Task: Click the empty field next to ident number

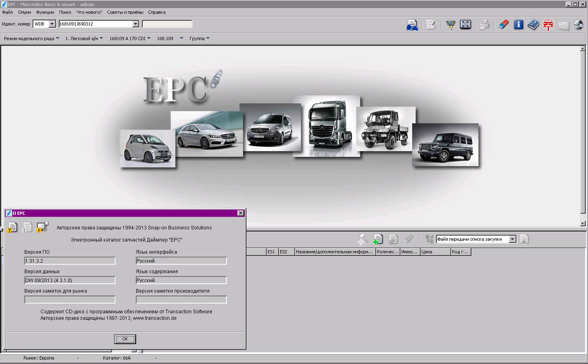Action: pyautogui.click(x=167, y=24)
